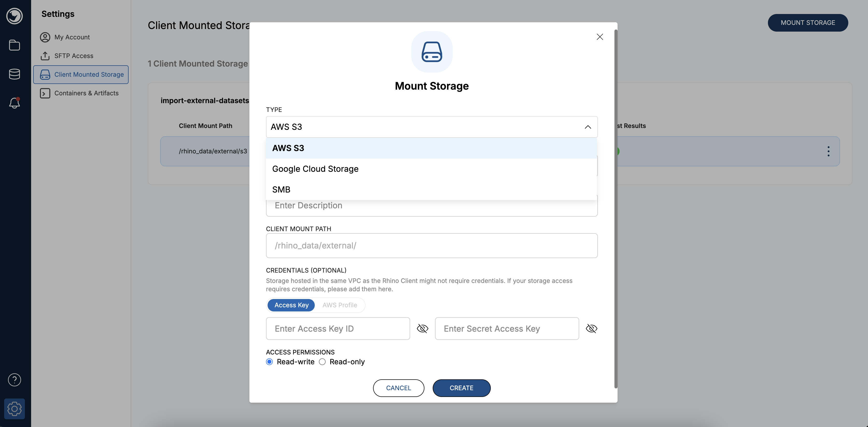Select the Read-write permission
Viewport: 868px width, 427px height.
(269, 362)
